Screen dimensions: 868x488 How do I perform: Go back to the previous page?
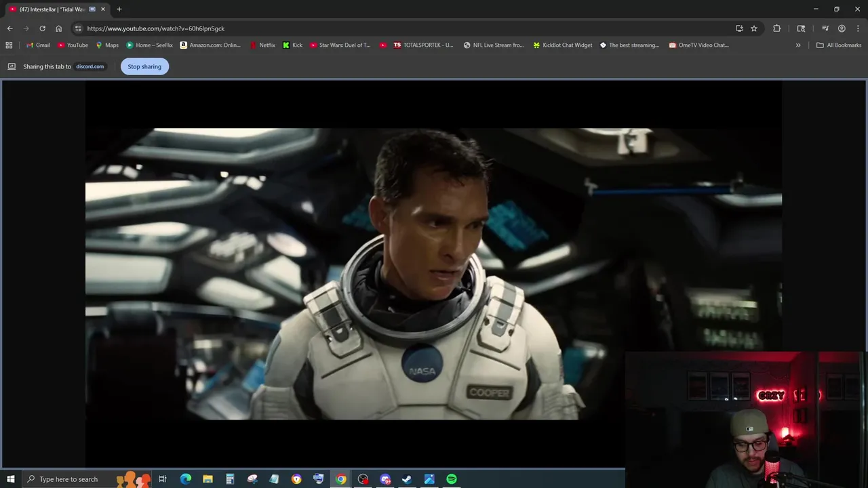coord(9,28)
